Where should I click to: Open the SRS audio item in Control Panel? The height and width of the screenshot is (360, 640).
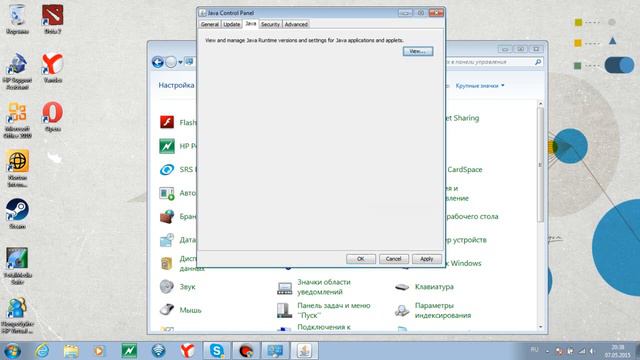(x=167, y=169)
